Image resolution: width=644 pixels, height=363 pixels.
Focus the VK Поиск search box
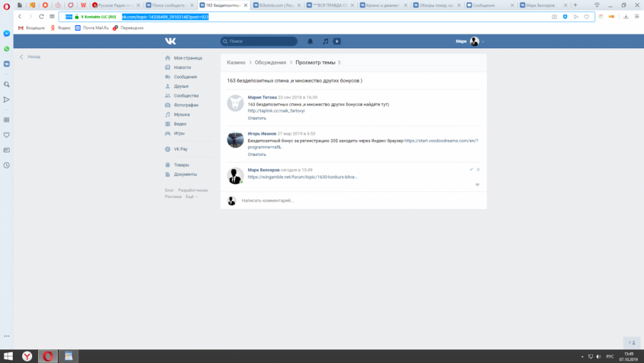point(259,41)
